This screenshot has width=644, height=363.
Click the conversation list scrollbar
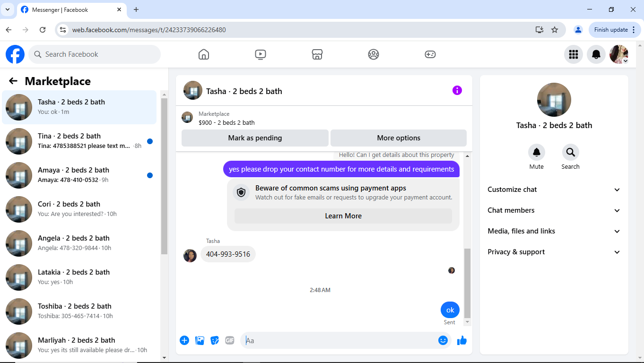click(164, 176)
